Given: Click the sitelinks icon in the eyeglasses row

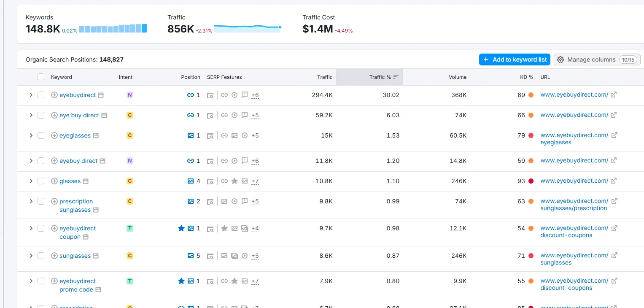Looking at the screenshot, I should (x=225, y=135).
